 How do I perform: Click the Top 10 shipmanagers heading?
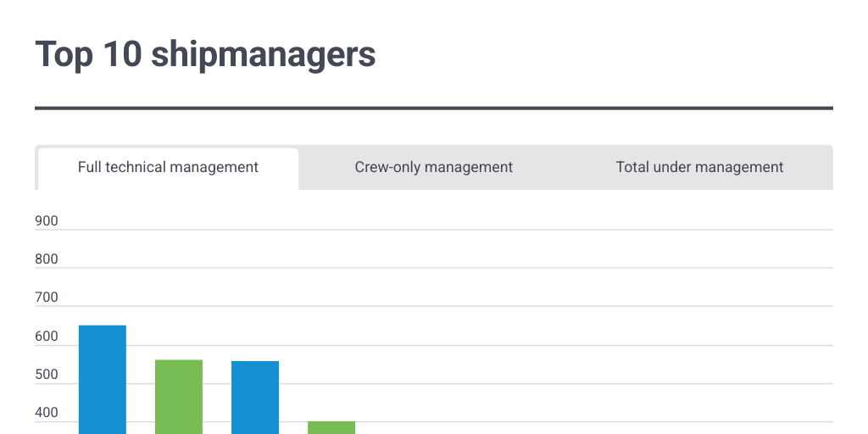(205, 54)
